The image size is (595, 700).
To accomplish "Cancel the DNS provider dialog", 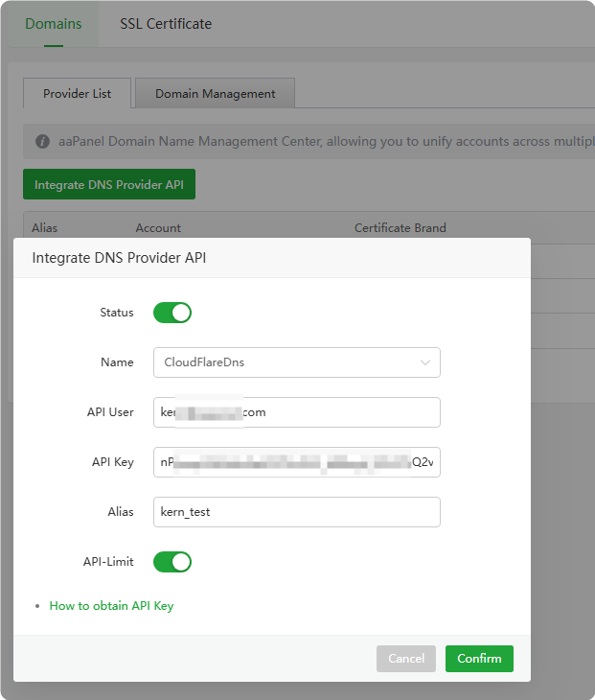I will point(406,659).
